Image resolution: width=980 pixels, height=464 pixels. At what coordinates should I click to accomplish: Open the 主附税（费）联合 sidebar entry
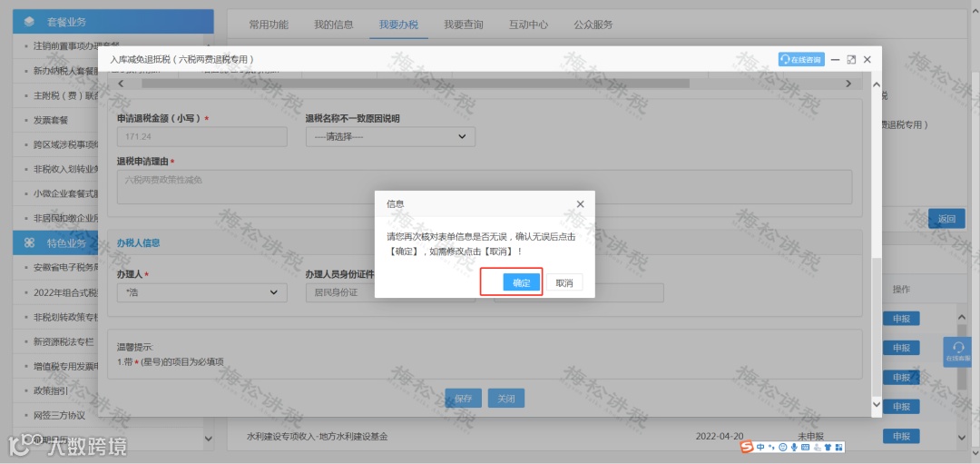pos(65,95)
